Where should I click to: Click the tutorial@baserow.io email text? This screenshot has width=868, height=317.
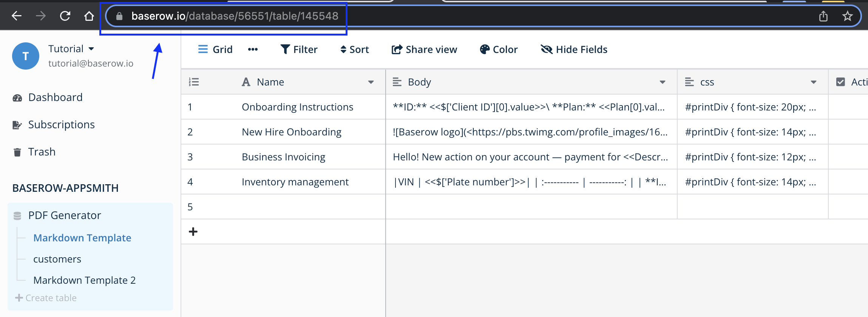click(91, 64)
